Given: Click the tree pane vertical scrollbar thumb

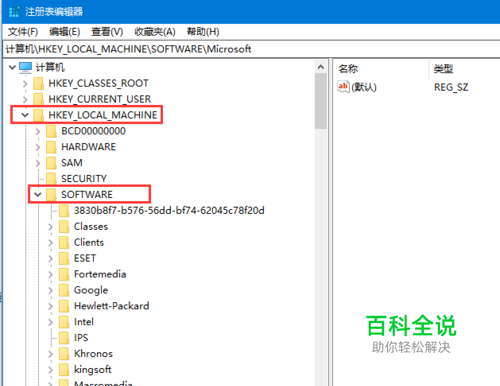Looking at the screenshot, I should pyautogui.click(x=321, y=101).
